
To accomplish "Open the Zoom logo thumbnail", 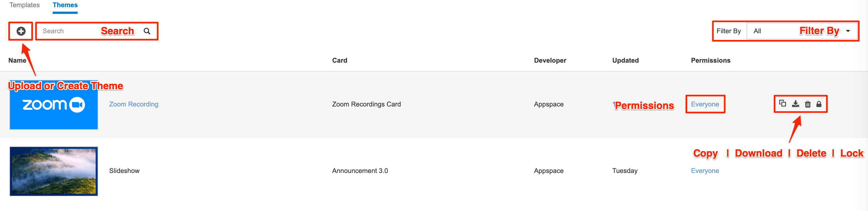I will click(54, 105).
